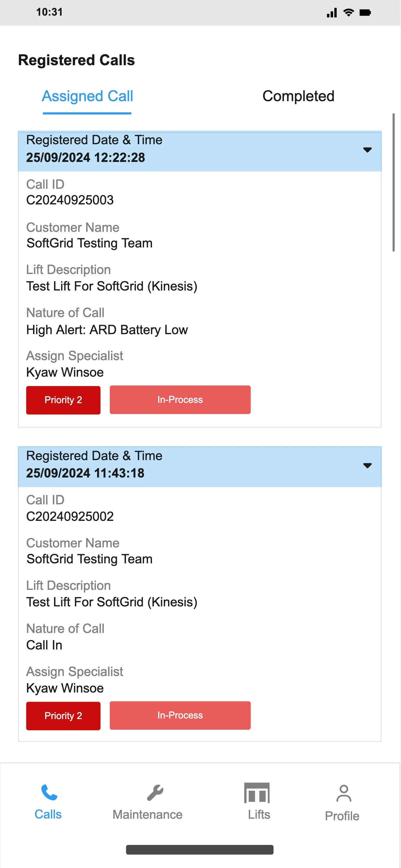Image resolution: width=401 pixels, height=868 pixels.
Task: Open the Lifts navigation label
Action: tap(259, 814)
